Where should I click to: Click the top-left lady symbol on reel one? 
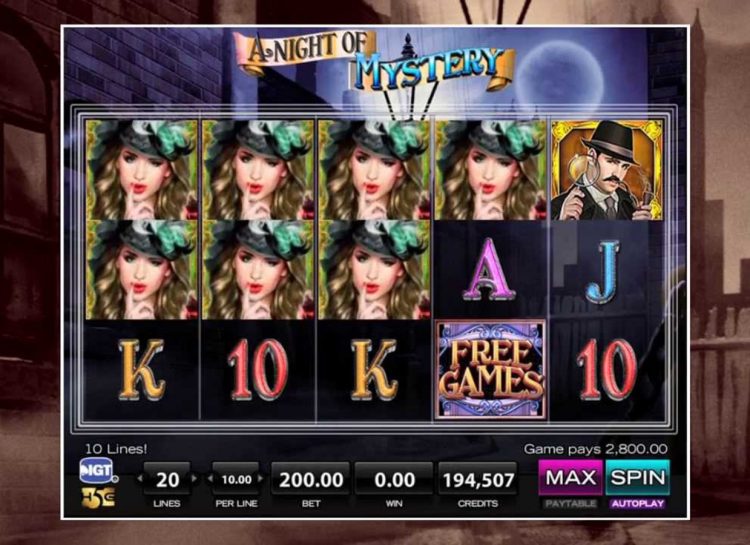pos(142,170)
